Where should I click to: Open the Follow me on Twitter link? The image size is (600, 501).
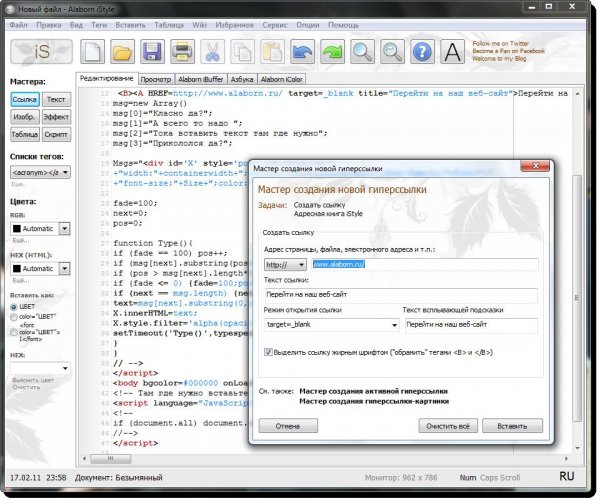pos(501,44)
